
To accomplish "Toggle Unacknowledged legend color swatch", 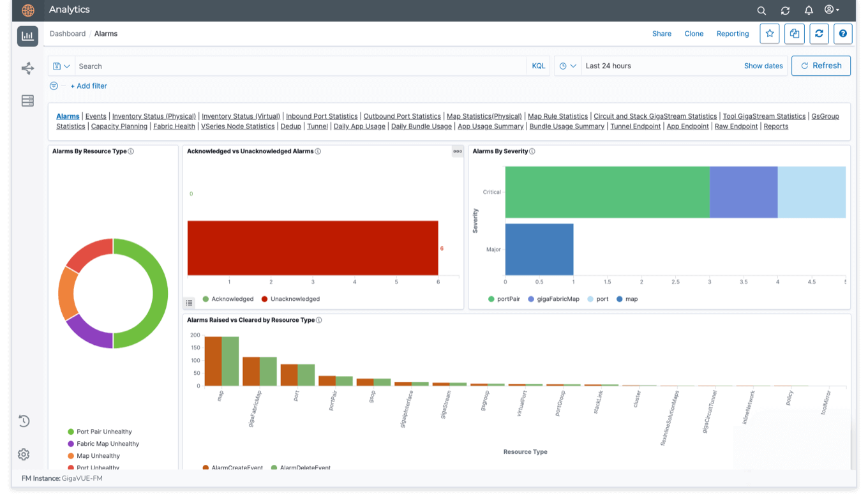I will (264, 299).
